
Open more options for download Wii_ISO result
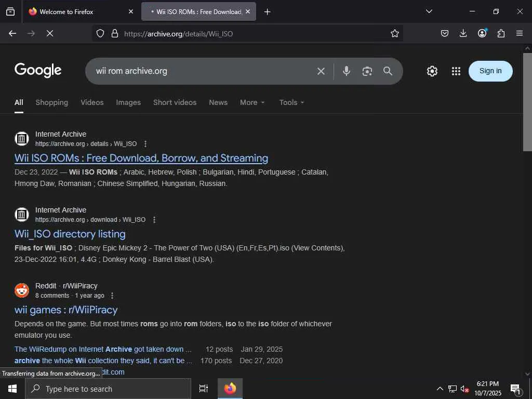(154, 220)
